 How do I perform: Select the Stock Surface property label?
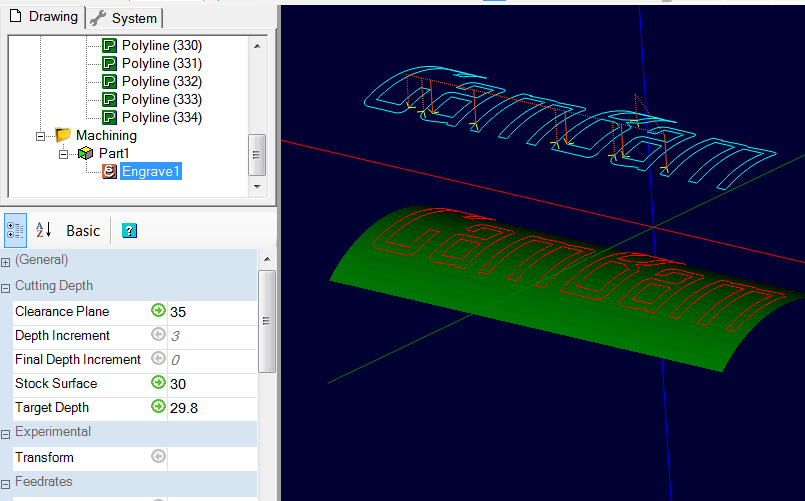point(56,383)
